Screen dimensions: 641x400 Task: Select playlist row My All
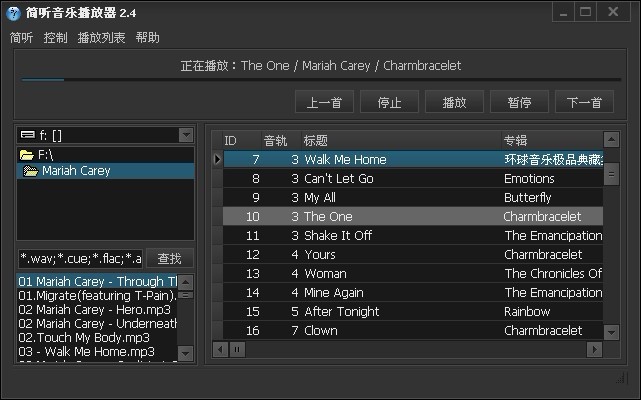point(413,198)
